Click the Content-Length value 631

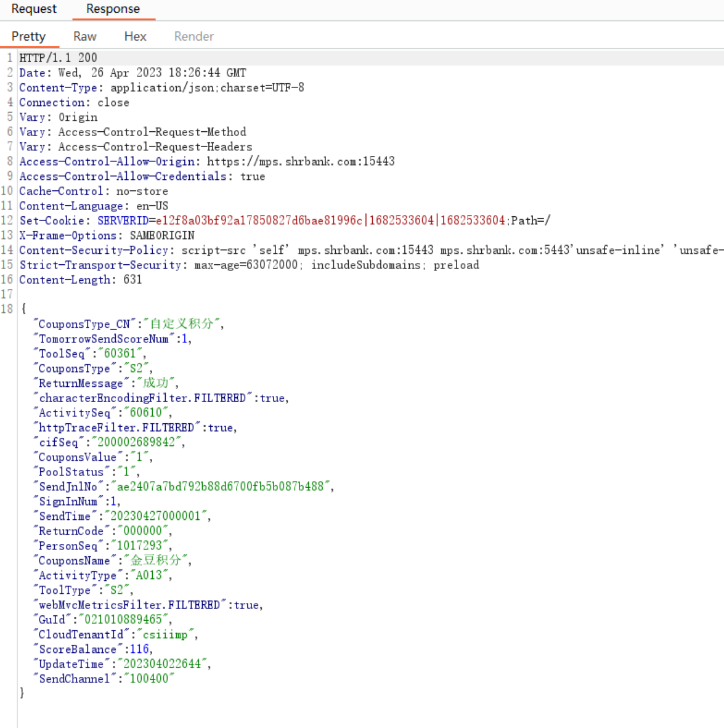pos(132,280)
